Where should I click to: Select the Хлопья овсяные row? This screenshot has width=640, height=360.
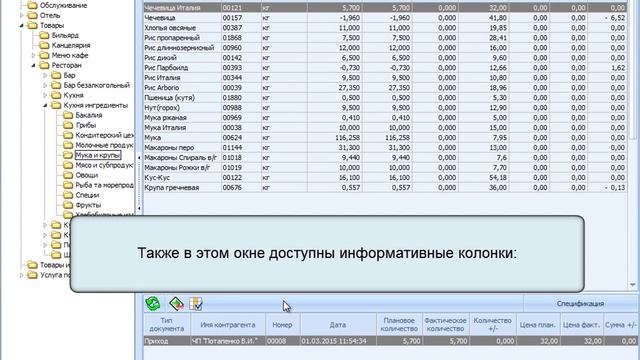coord(385,28)
